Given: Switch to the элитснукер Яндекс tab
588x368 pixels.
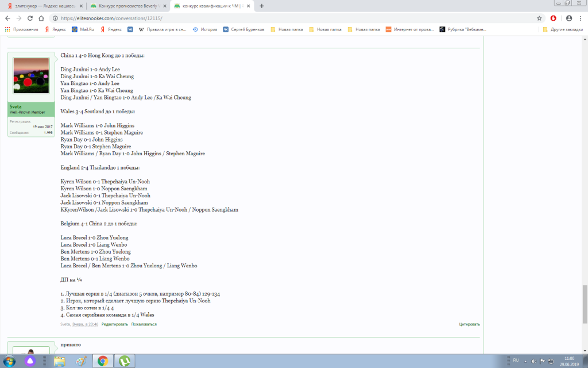Looking at the screenshot, I should pyautogui.click(x=43, y=6).
